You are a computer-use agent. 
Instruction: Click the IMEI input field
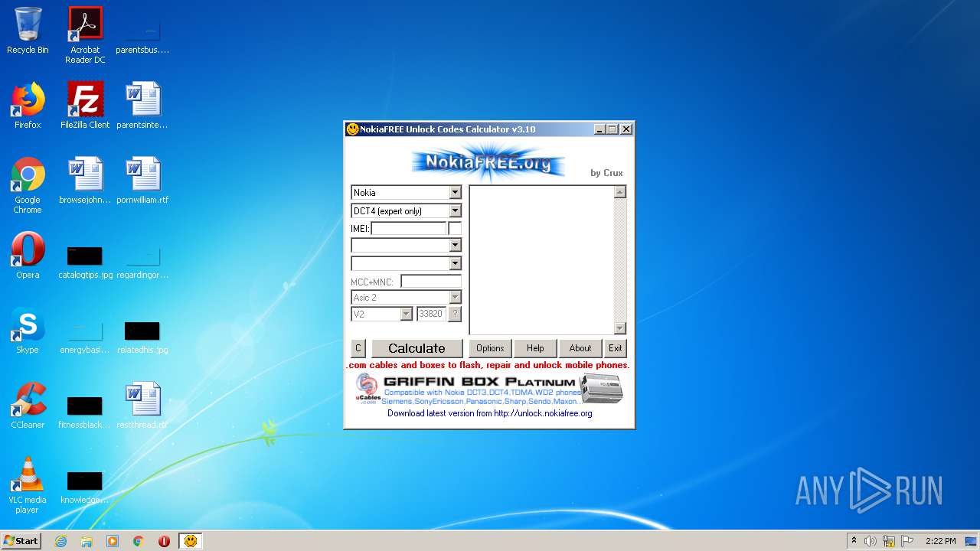click(408, 228)
